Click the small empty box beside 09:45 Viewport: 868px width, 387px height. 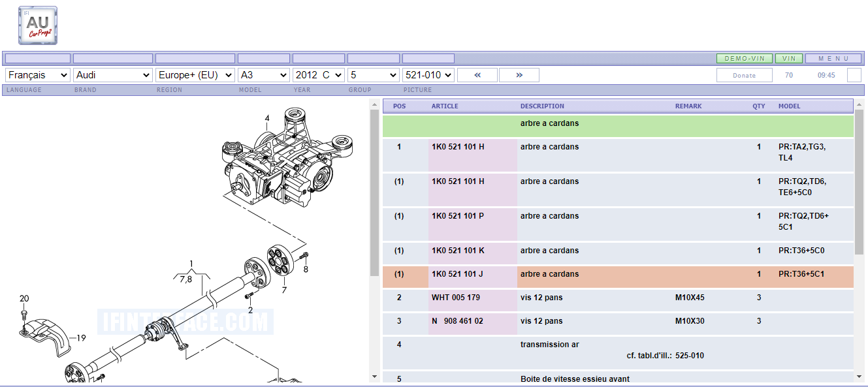tap(854, 75)
